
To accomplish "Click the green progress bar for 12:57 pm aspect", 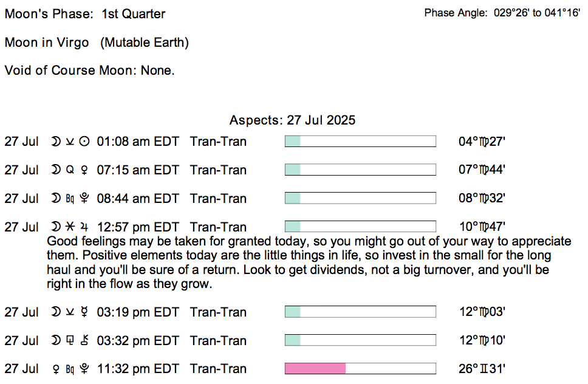I will [x=293, y=227].
